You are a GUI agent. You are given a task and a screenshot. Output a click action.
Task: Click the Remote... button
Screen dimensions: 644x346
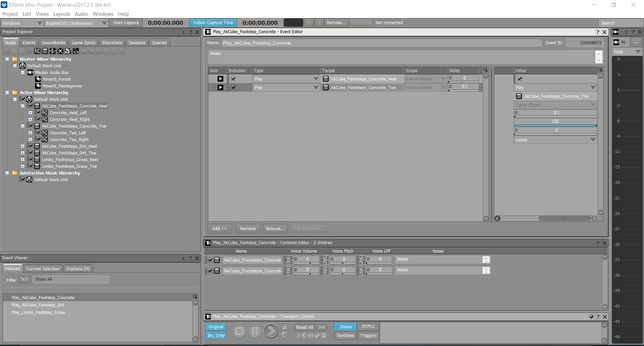point(336,23)
